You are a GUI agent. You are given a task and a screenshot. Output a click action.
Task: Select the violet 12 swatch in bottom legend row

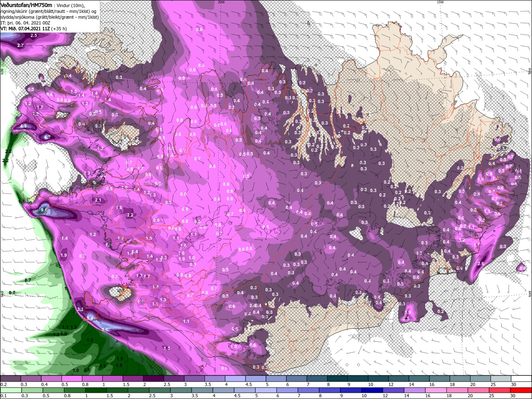point(393,390)
